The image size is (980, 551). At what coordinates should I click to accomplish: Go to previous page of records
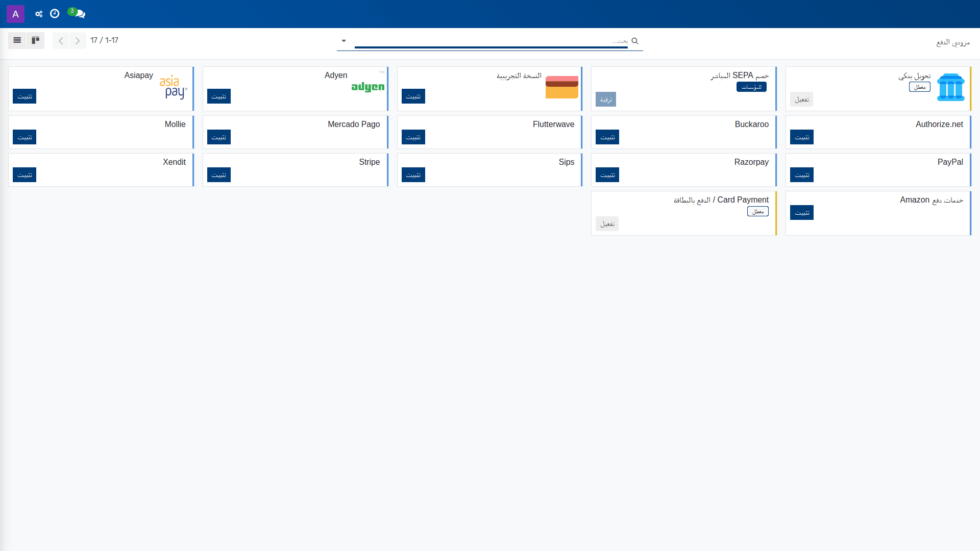[x=61, y=41]
